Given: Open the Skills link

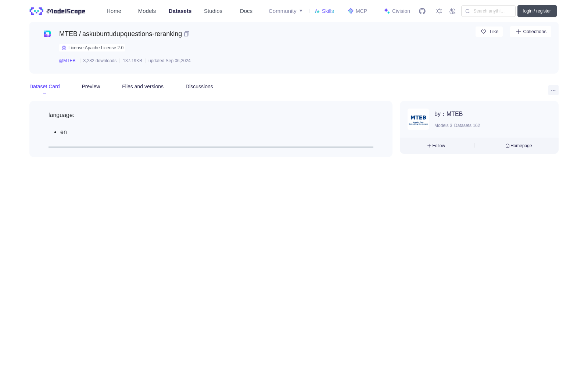Looking at the screenshot, I should 324,11.
